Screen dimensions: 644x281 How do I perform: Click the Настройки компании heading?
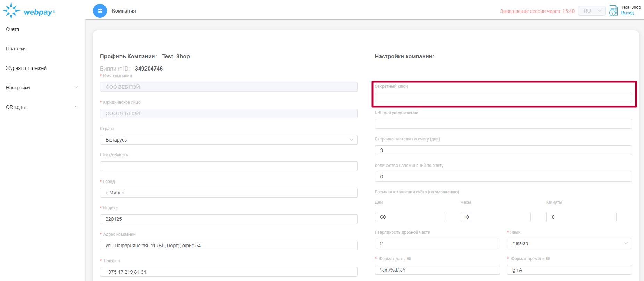pos(404,56)
